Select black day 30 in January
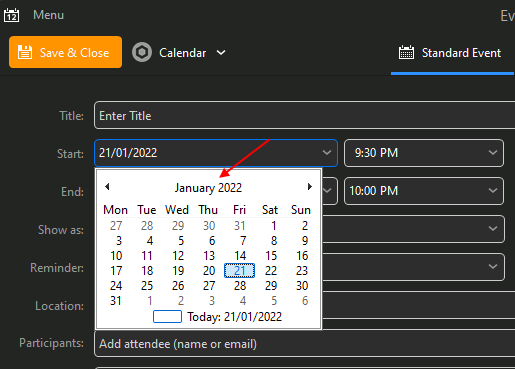The width and height of the screenshot is (515, 369). point(302,286)
